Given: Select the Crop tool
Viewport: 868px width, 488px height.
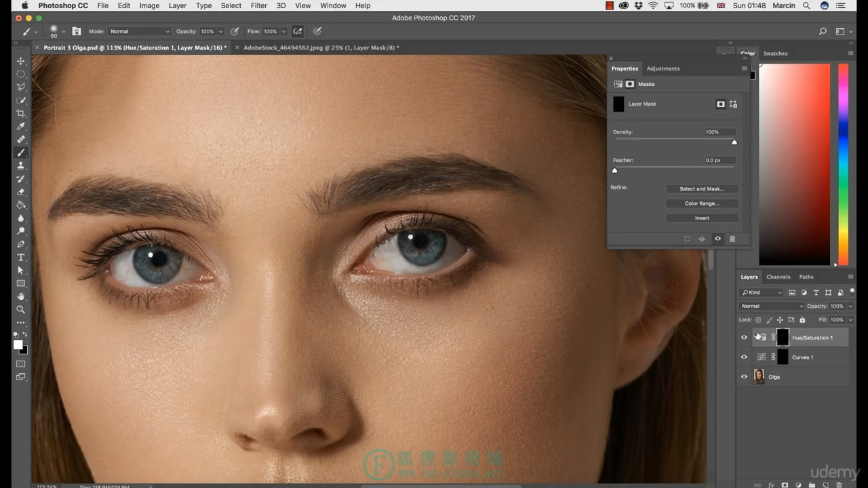Looking at the screenshot, I should (x=21, y=113).
